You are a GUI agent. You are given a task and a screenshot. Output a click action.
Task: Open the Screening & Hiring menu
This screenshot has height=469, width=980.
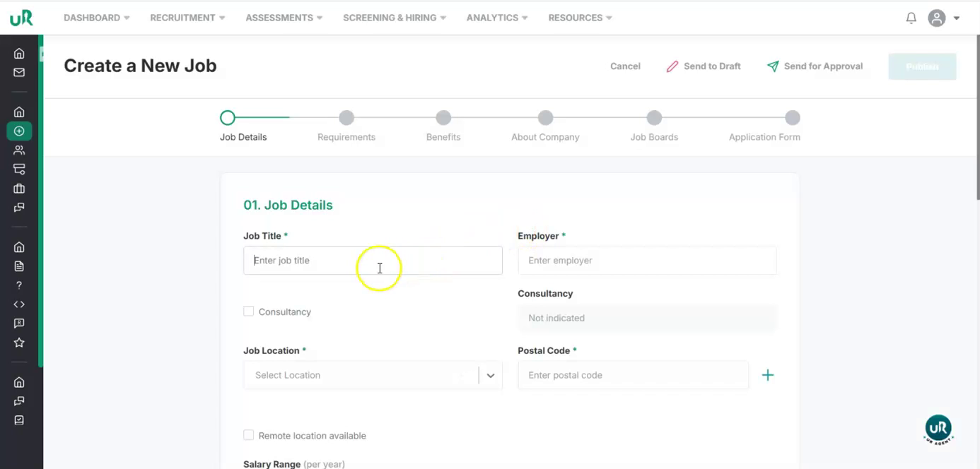(x=394, y=18)
